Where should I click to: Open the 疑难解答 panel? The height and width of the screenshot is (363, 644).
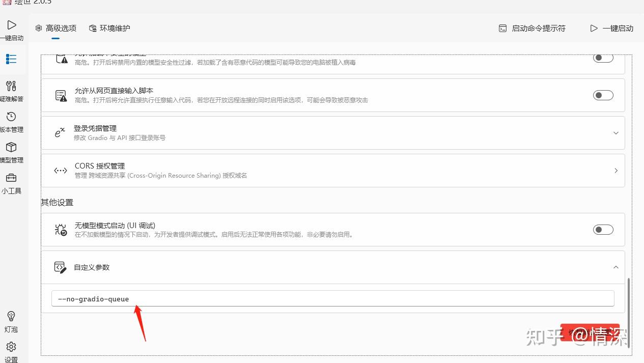11,91
